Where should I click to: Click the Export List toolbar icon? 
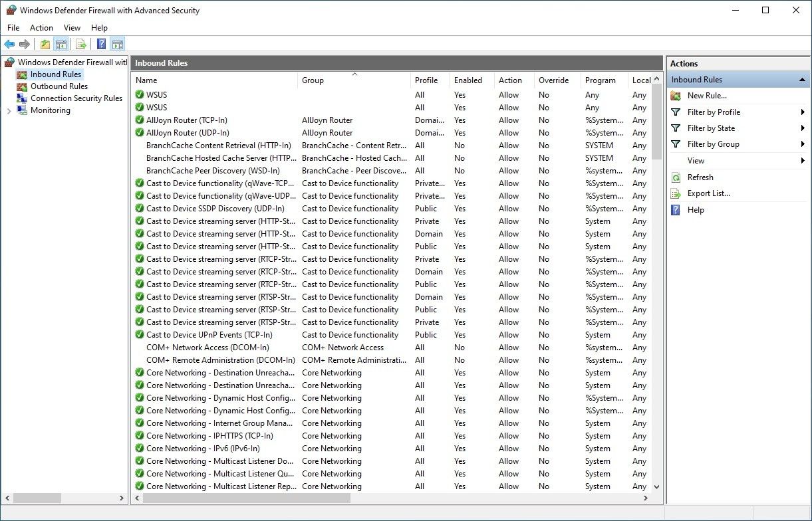[x=80, y=45]
